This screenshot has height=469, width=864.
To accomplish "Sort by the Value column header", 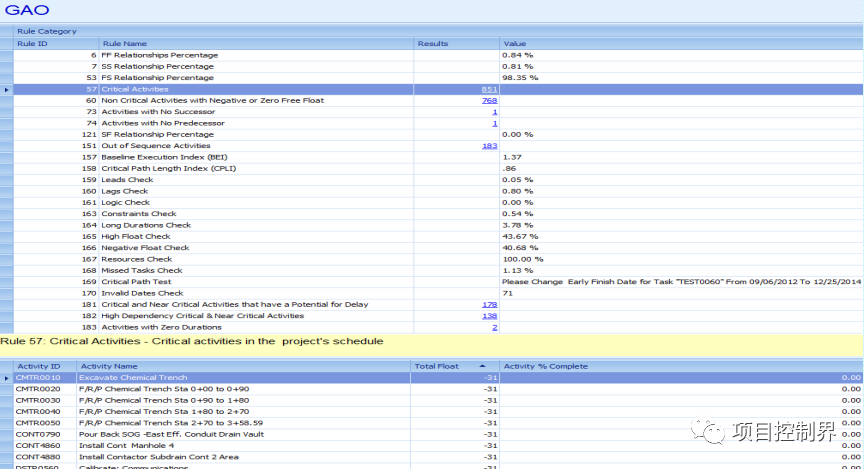I will click(x=681, y=44).
